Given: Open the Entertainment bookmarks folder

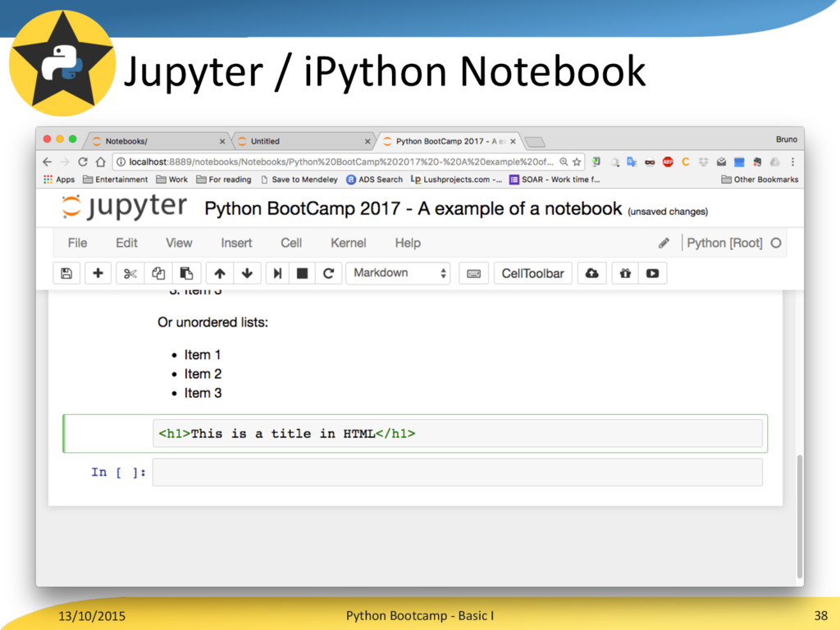Looking at the screenshot, I should [x=115, y=180].
